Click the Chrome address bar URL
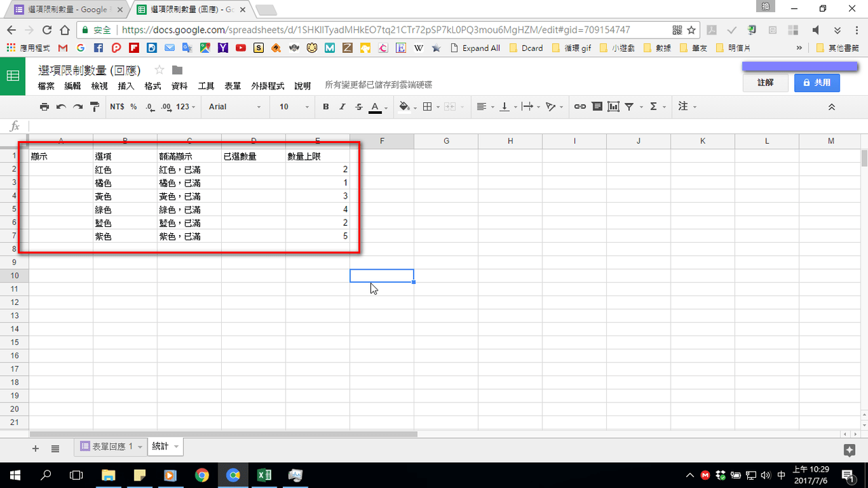Screen dimensions: 868x488 point(376,30)
